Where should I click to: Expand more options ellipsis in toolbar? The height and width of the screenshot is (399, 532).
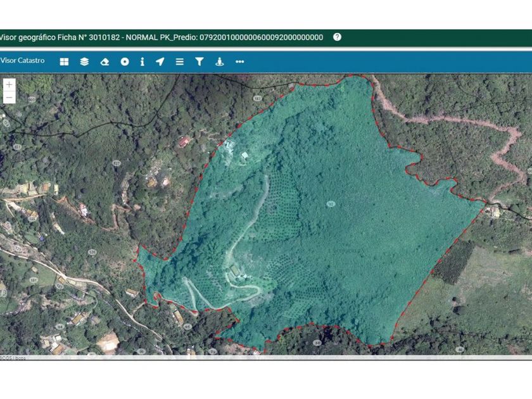[239, 61]
